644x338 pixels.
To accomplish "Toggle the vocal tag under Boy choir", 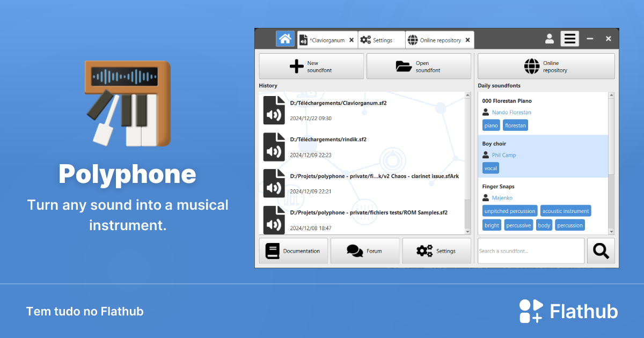I will (490, 167).
